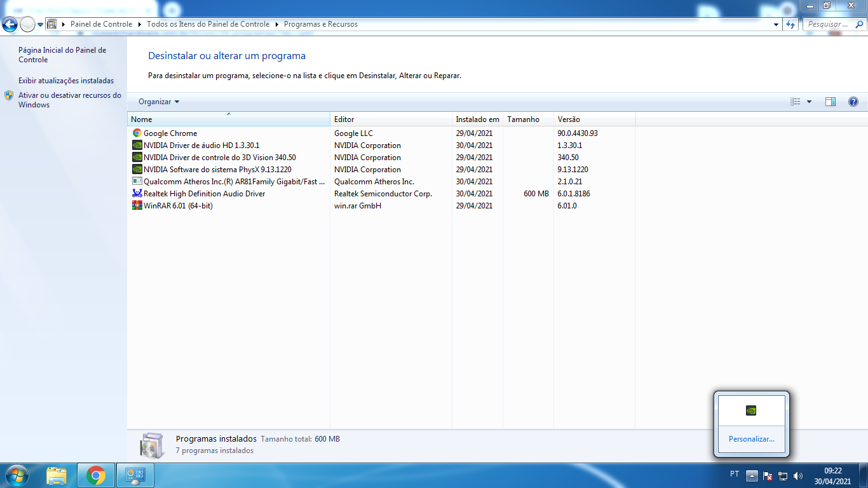Click the Google Chrome program icon in list

137,133
